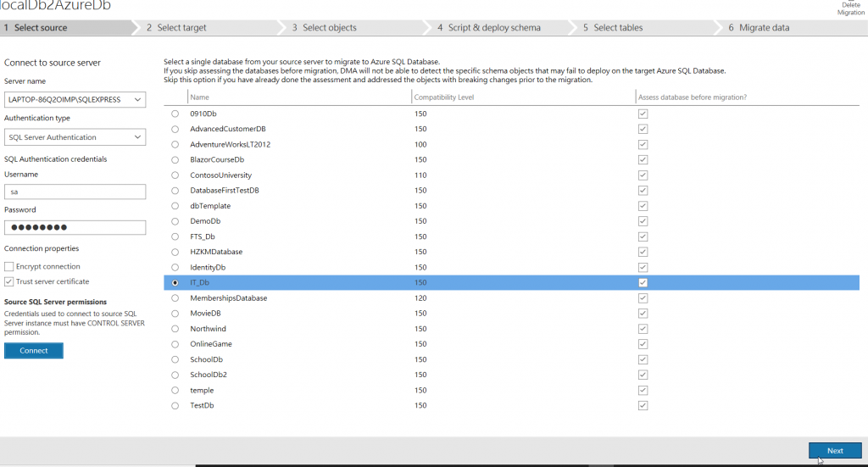Select radio button for MovieDB

[175, 314]
